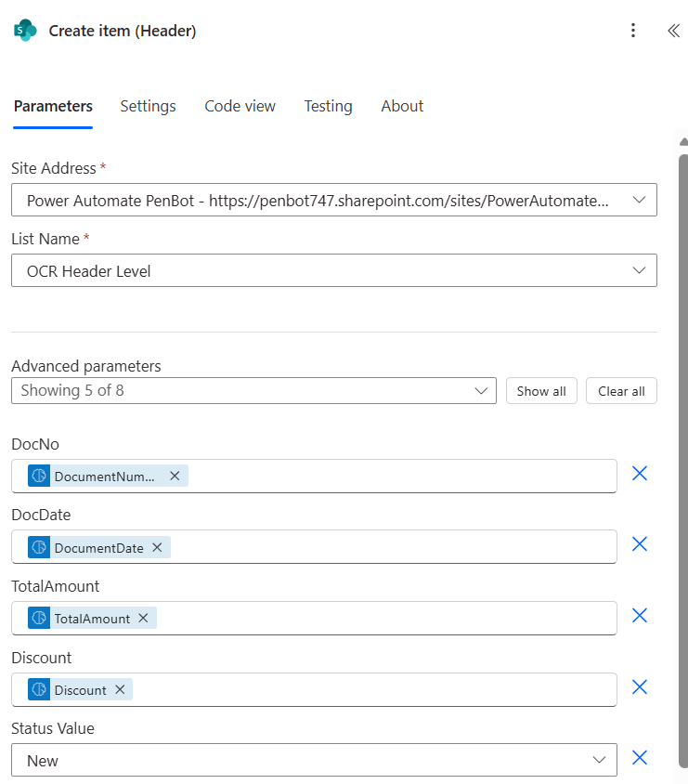Remove the DocDate parameter row
This screenshot has width=688, height=784.
tap(639, 544)
